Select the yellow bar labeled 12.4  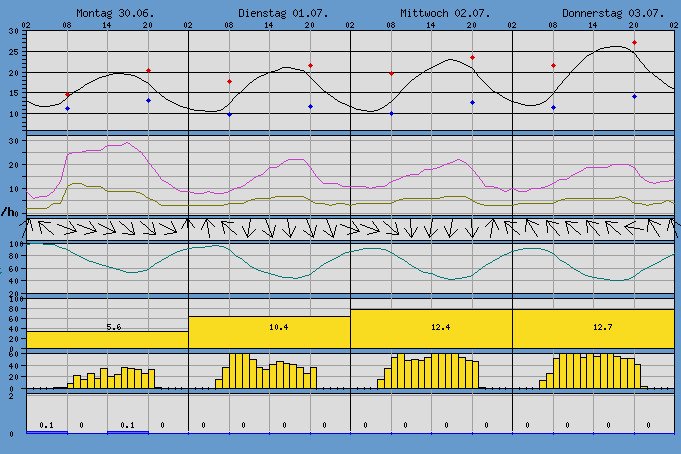(432, 328)
